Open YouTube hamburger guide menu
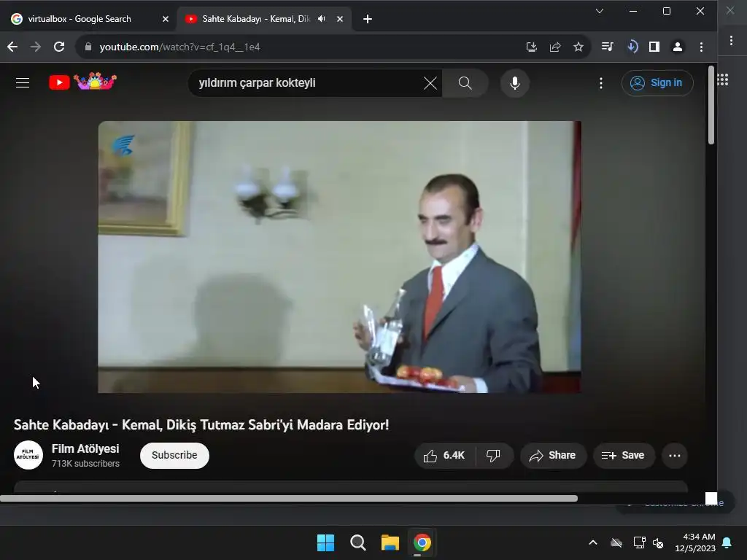The height and width of the screenshot is (560, 747). [23, 83]
